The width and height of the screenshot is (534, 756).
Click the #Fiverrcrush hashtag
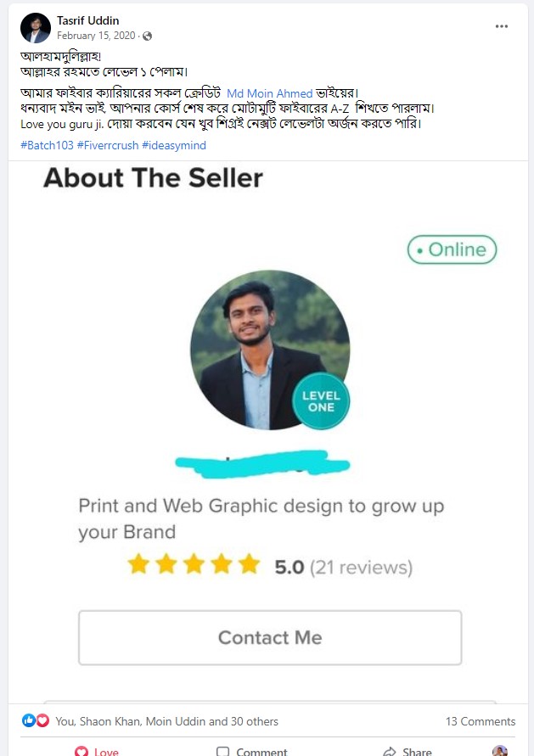pos(107,145)
